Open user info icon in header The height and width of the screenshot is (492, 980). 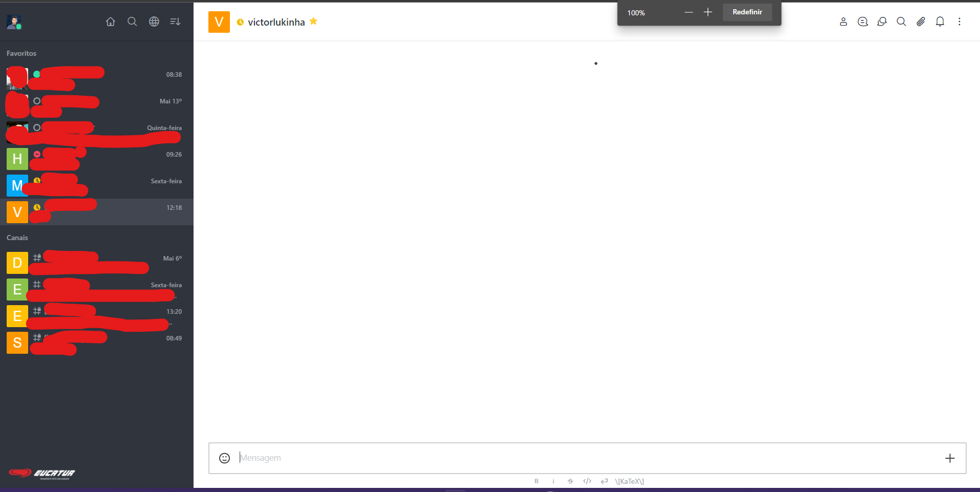pyautogui.click(x=843, y=22)
